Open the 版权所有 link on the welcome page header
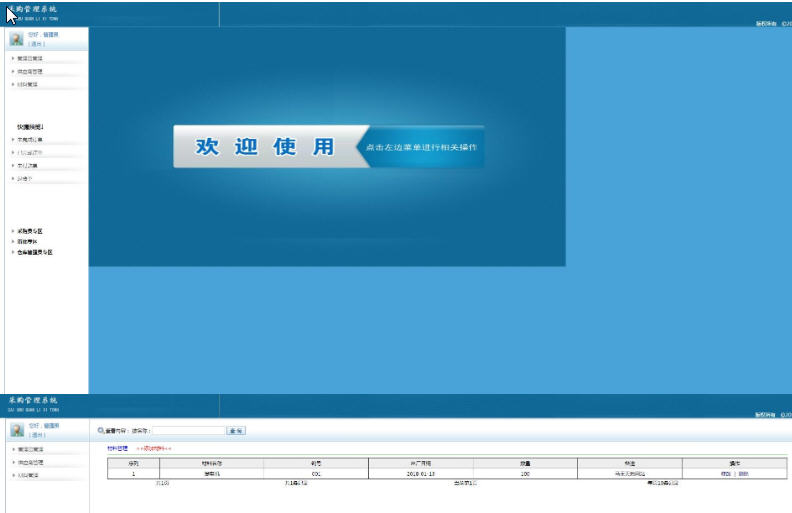Screen dimensions: 792x513 click(766, 24)
